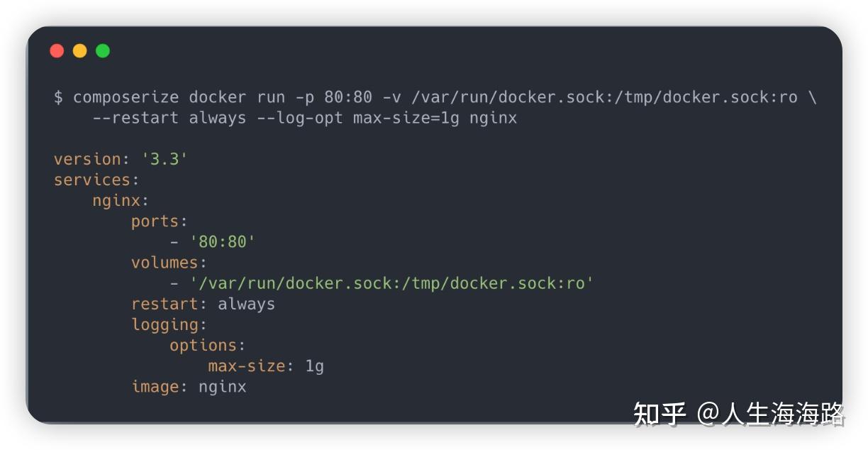The image size is (868, 450).
Task: Click the version key in YAML
Action: coord(87,159)
